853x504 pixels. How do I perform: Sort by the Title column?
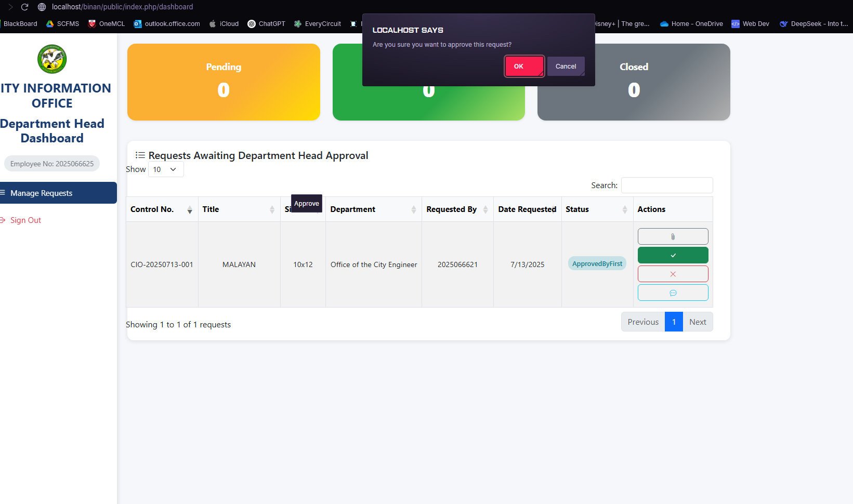239,209
